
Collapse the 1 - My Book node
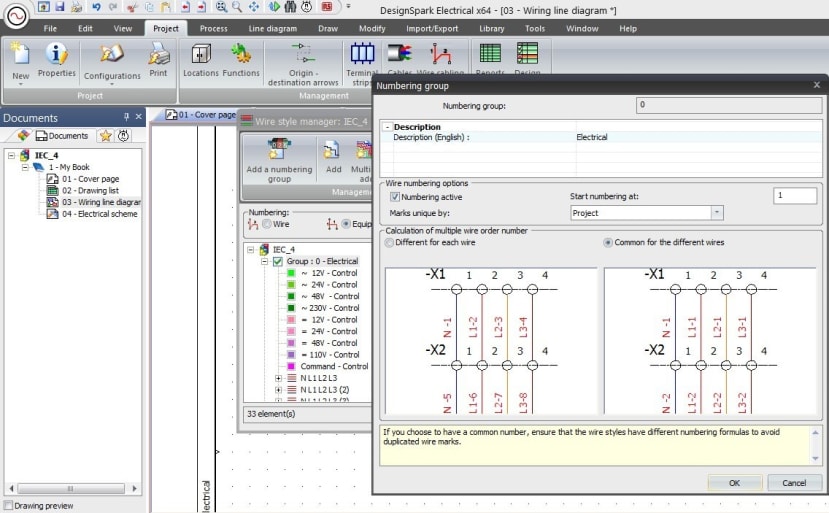pos(25,167)
